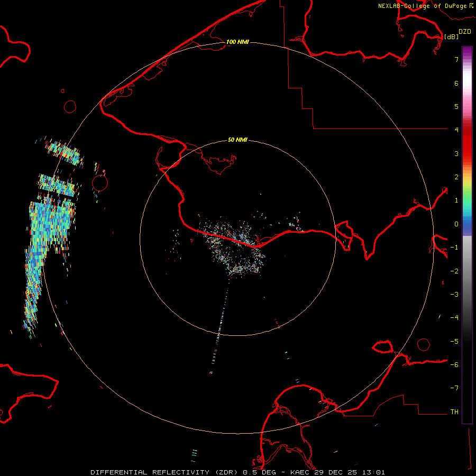This screenshot has width=476, height=476.
Task: Click the -7 dB tick label on colorbar
Action: [x=454, y=388]
